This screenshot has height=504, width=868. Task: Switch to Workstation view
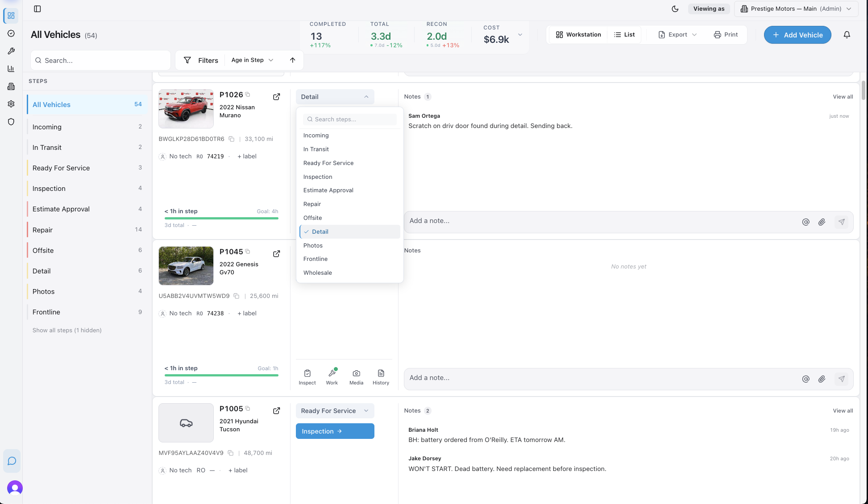point(578,35)
